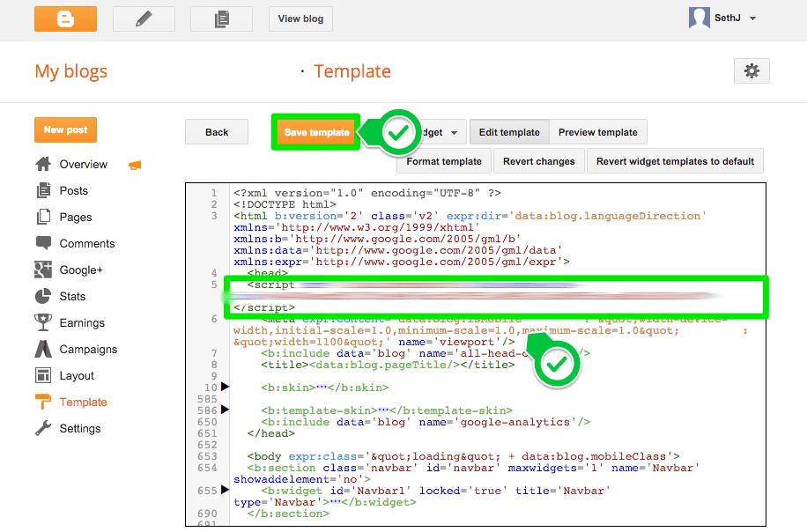Switch to the Preview template tab
807x532 pixels.
[598, 131]
